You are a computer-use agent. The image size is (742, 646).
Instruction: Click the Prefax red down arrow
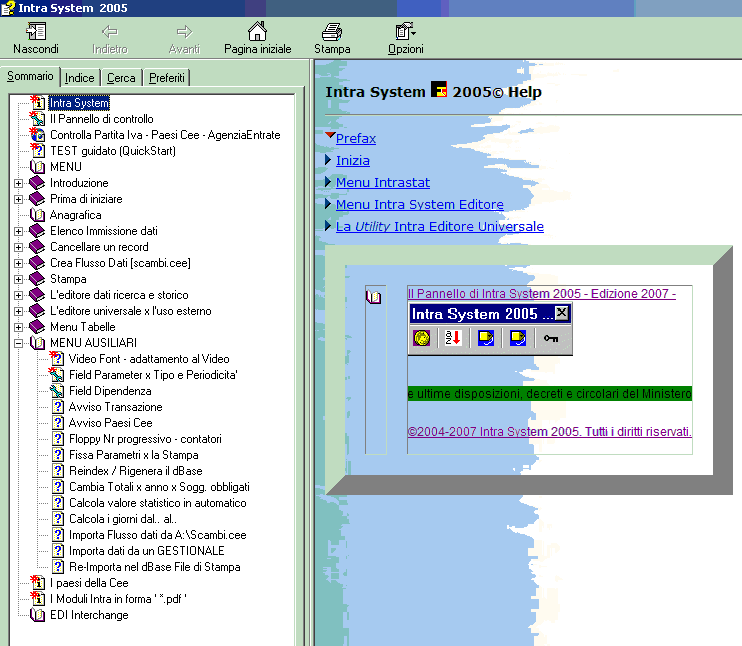click(x=330, y=136)
